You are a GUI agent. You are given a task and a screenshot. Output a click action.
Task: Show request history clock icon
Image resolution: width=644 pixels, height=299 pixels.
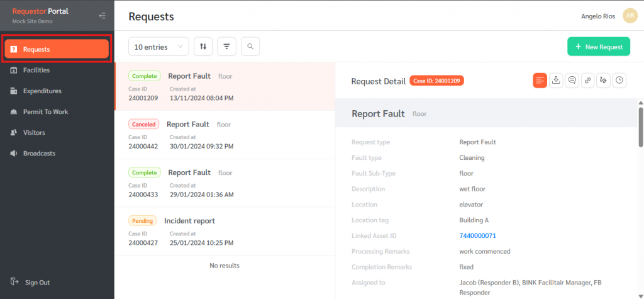(x=619, y=80)
